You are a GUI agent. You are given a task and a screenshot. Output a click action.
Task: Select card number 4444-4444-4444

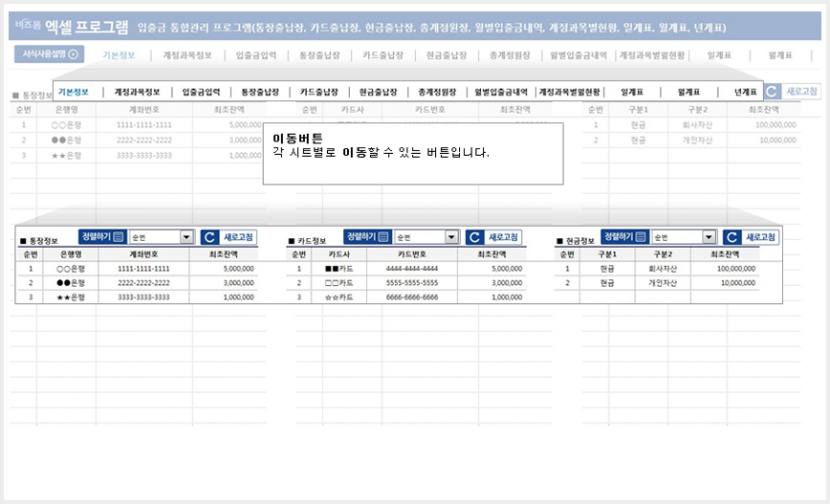[412, 269]
